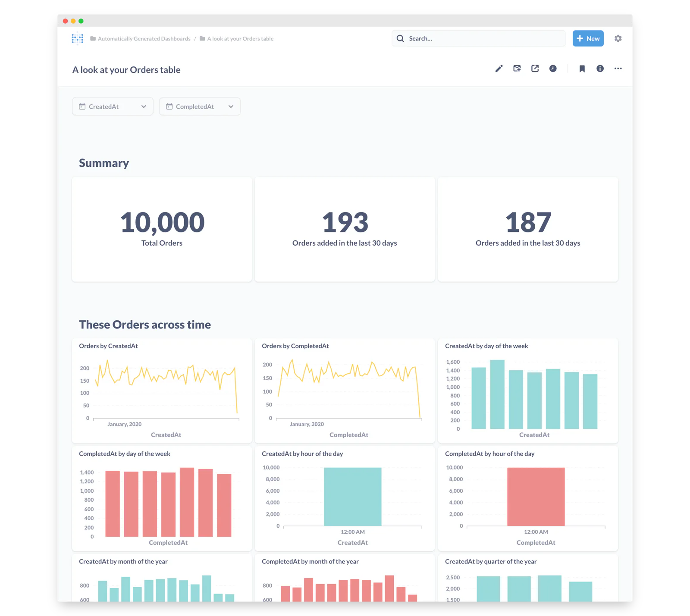Click the yellow minimize window button
This screenshot has height=616, width=690.
73,21
